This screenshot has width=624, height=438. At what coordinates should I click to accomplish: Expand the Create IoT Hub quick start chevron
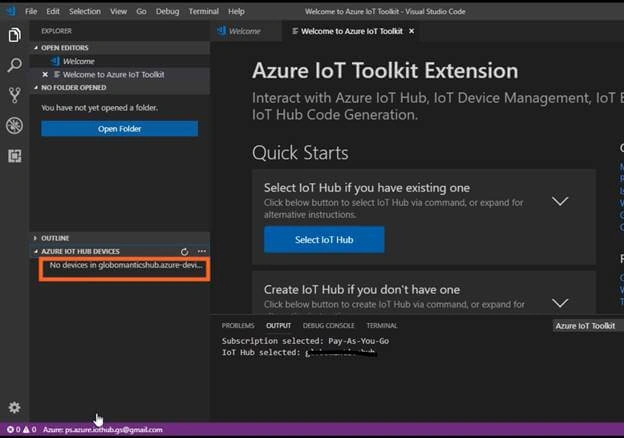[x=560, y=303]
